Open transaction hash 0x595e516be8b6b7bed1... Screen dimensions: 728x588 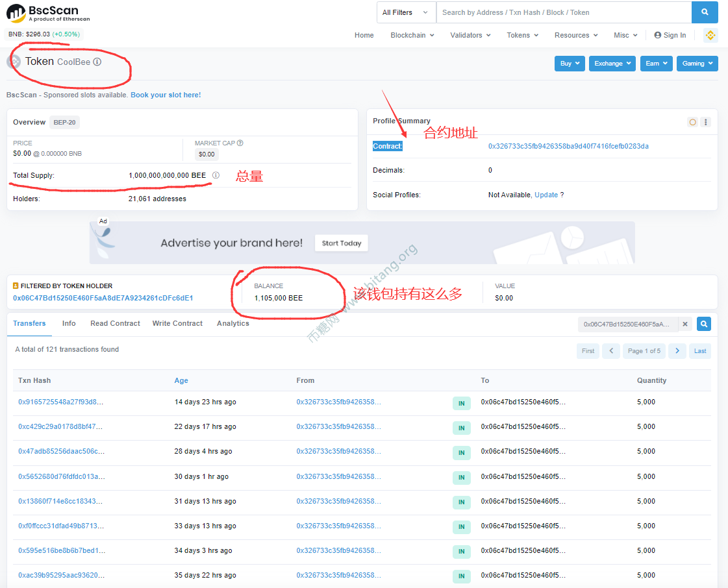62,550
